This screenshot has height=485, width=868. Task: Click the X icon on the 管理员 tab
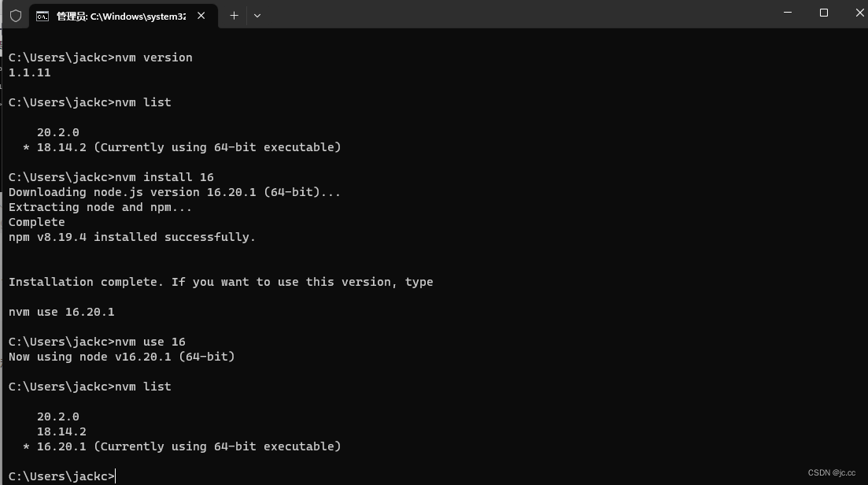(200, 16)
